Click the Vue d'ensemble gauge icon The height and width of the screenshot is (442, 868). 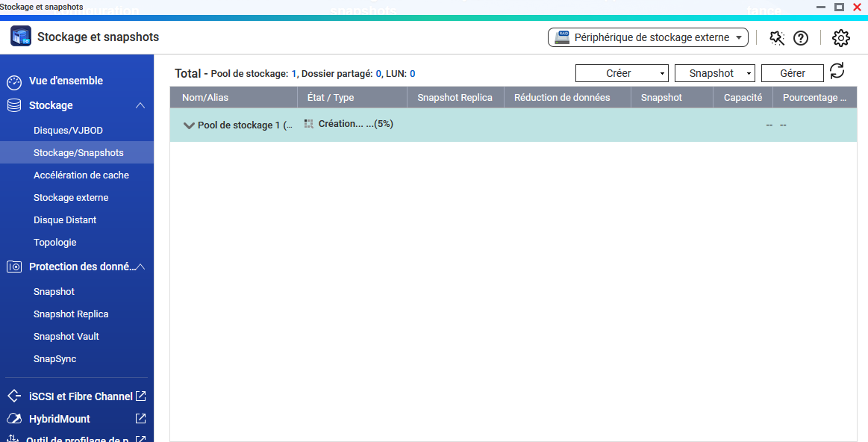(14, 81)
